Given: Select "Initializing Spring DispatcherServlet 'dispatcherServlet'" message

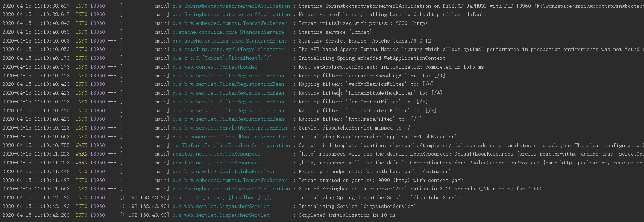Looking at the screenshot, I should point(382,198).
